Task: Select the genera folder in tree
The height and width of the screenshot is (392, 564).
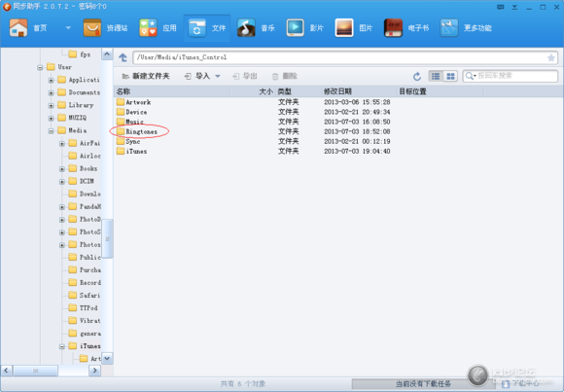Action: (85, 334)
